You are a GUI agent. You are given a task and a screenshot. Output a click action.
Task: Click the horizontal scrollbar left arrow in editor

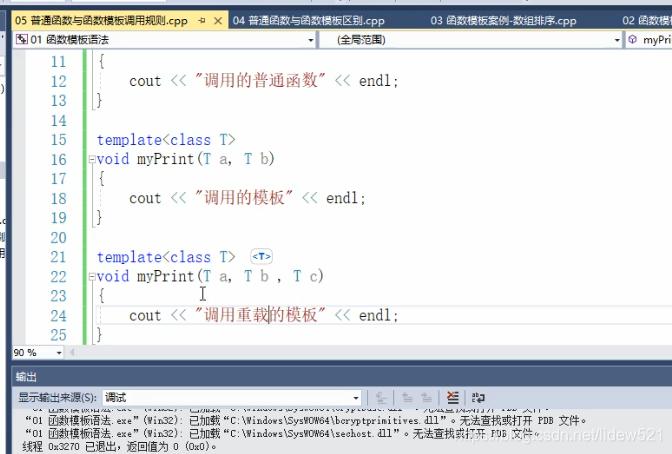tap(72, 353)
